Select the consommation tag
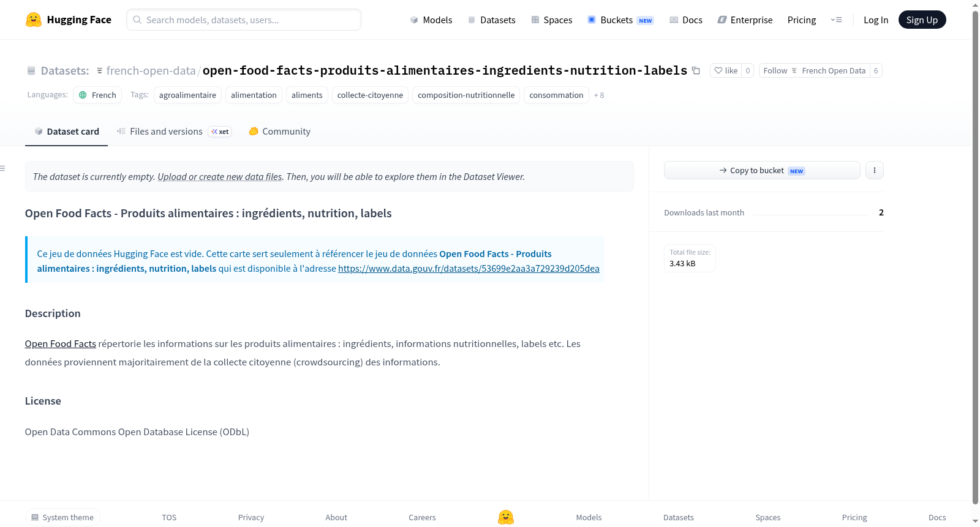This screenshot has height=527, width=980. click(x=556, y=95)
